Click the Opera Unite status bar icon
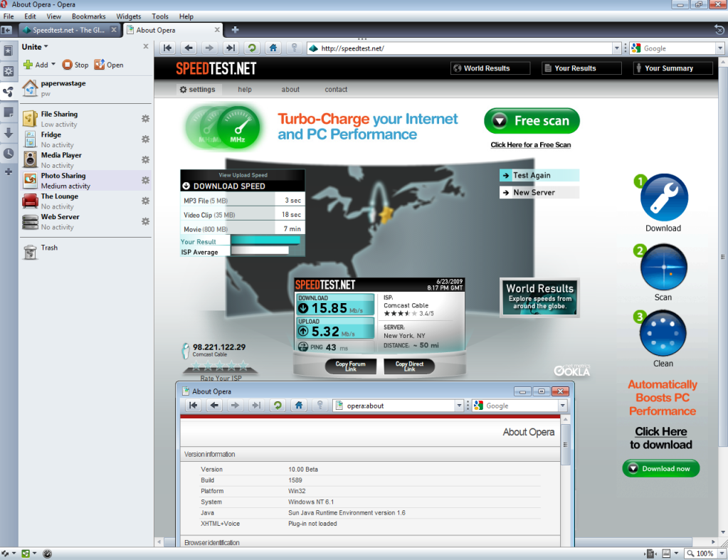Screen dimensions: 728x560 (26, 554)
